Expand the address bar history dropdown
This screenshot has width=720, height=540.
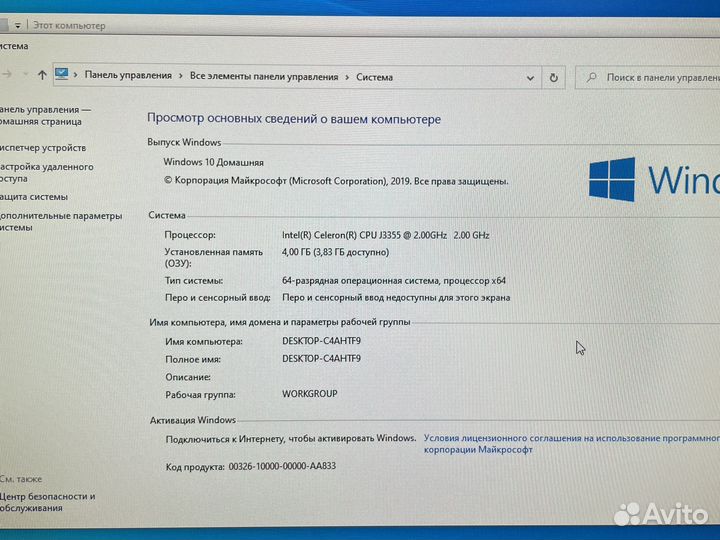(530, 78)
